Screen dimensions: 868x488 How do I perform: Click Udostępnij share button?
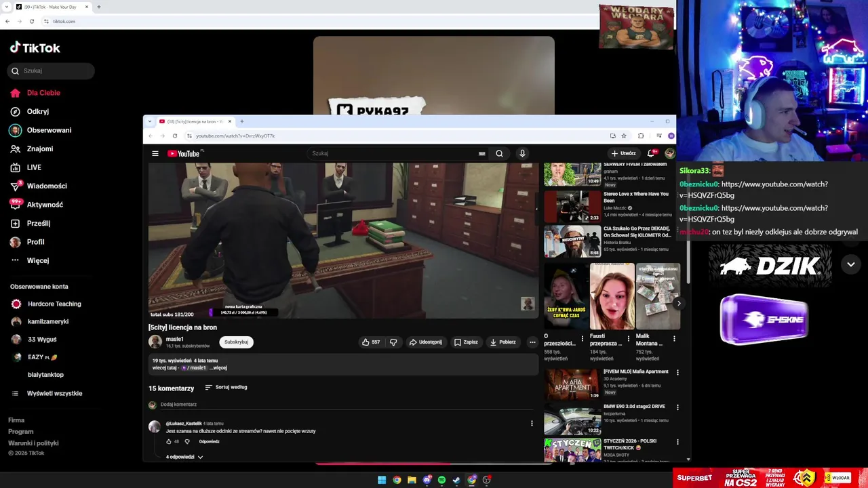[x=426, y=342]
